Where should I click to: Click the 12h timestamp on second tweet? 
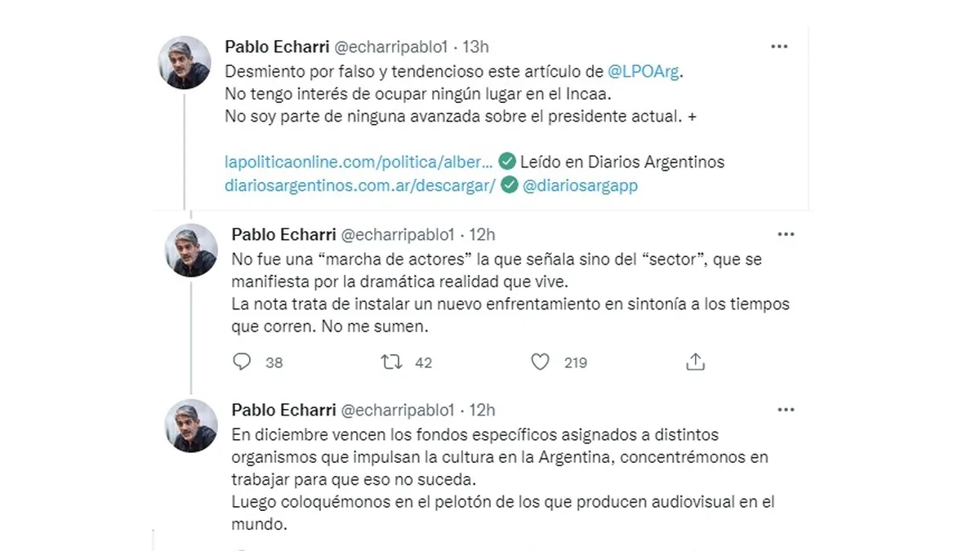(x=482, y=235)
